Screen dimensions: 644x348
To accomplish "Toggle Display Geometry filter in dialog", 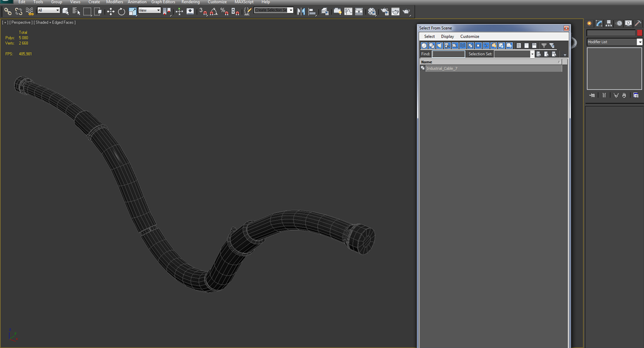I will 424,45.
